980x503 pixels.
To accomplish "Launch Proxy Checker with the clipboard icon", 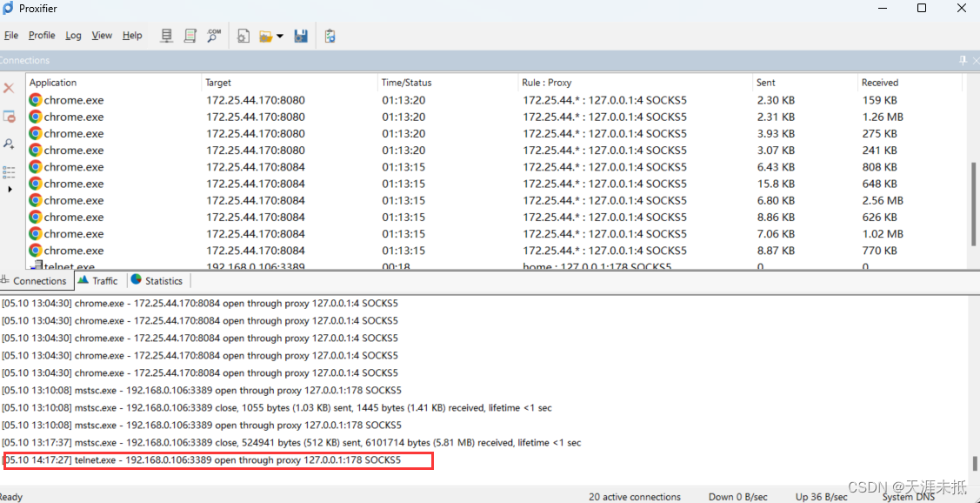I will point(330,37).
